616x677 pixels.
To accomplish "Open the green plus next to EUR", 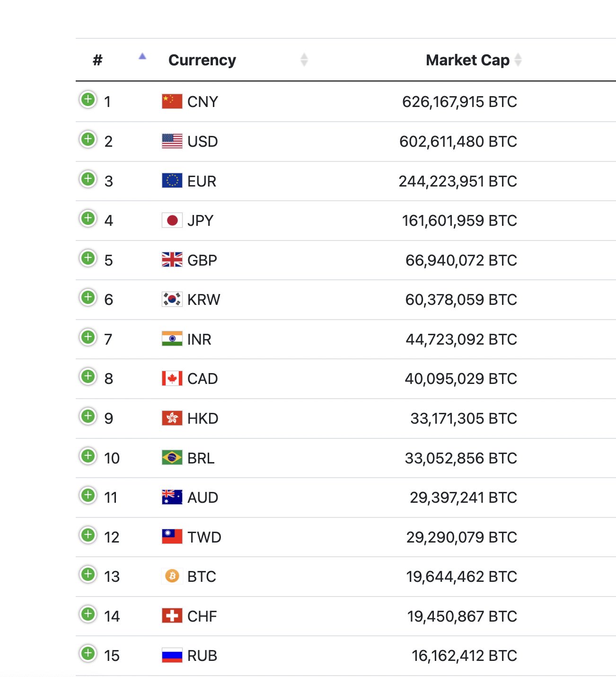I will pos(88,179).
